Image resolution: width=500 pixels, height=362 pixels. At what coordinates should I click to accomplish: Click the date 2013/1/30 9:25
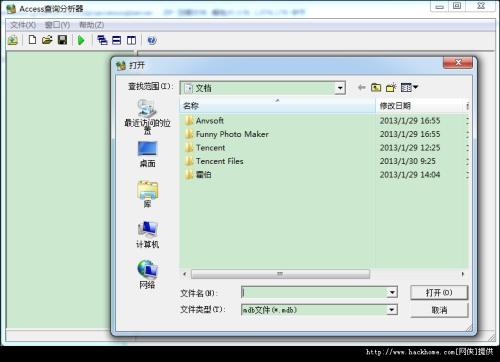408,161
